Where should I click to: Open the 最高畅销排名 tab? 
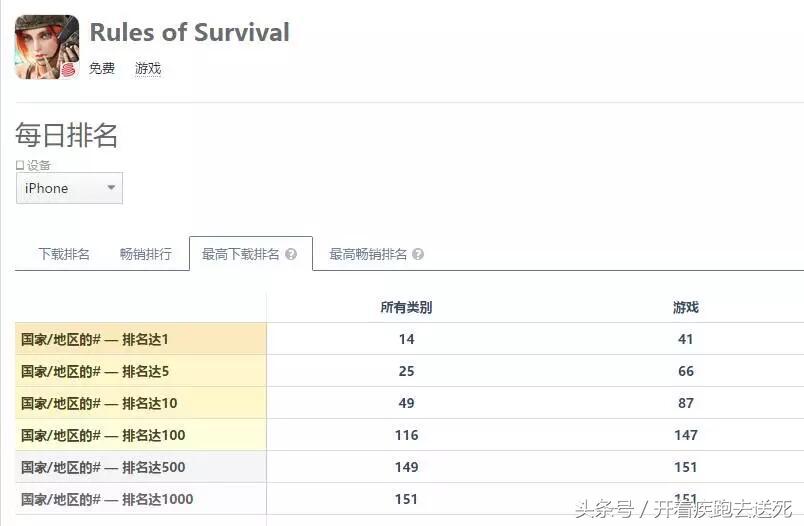click(x=368, y=254)
